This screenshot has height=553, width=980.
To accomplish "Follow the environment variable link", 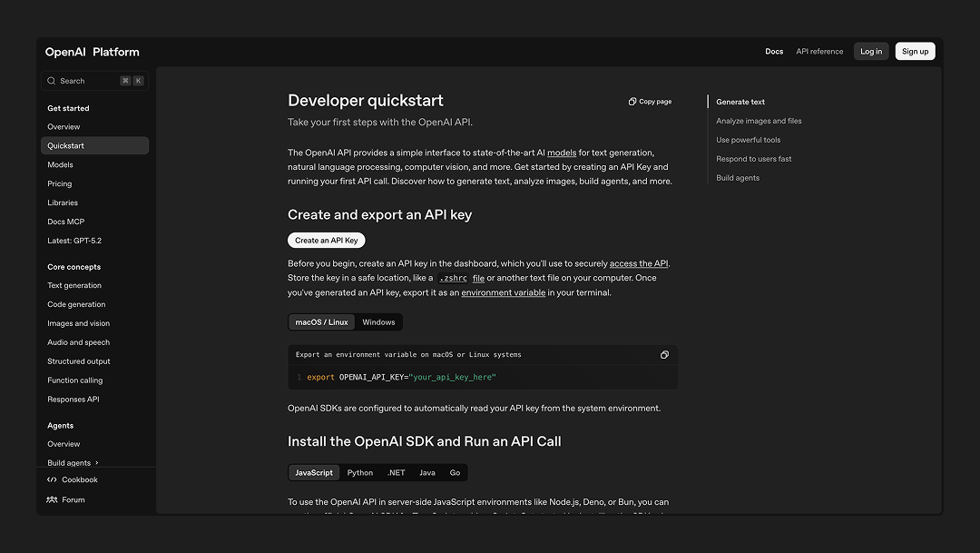I will point(503,292).
